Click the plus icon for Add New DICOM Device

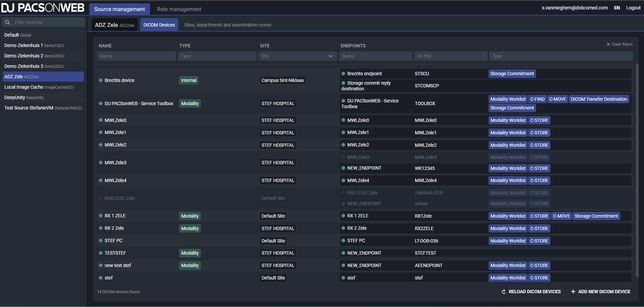[573, 292]
